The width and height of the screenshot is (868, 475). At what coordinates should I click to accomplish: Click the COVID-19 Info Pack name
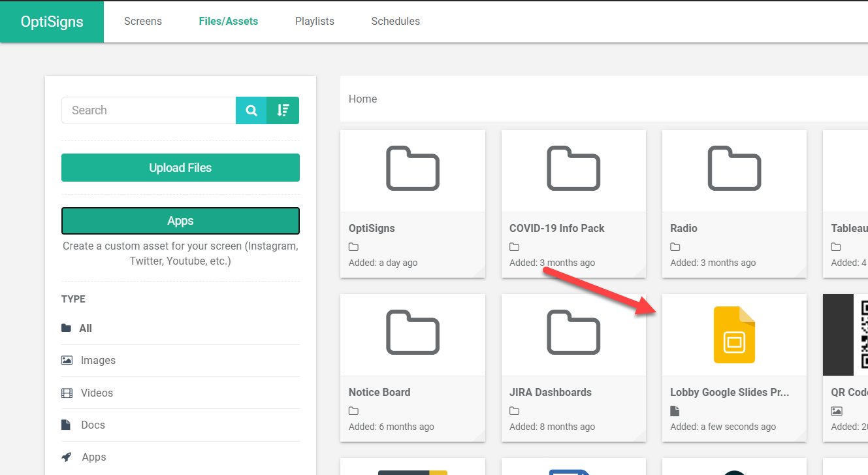pyautogui.click(x=557, y=228)
